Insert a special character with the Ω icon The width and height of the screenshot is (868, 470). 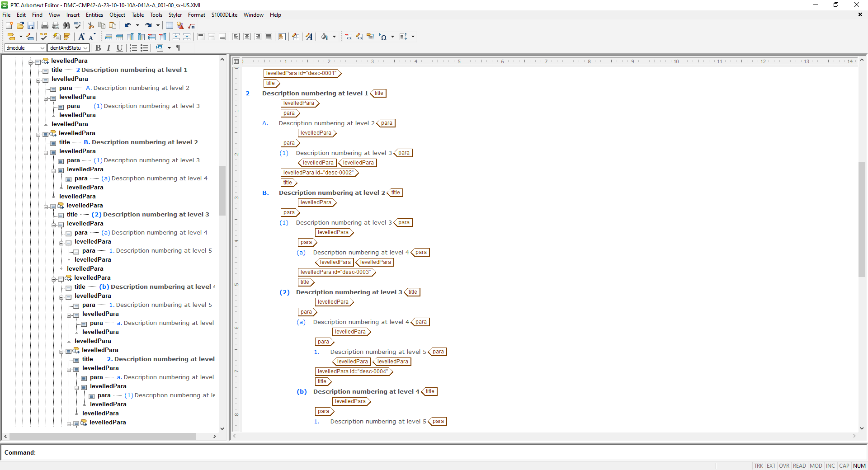pos(384,37)
